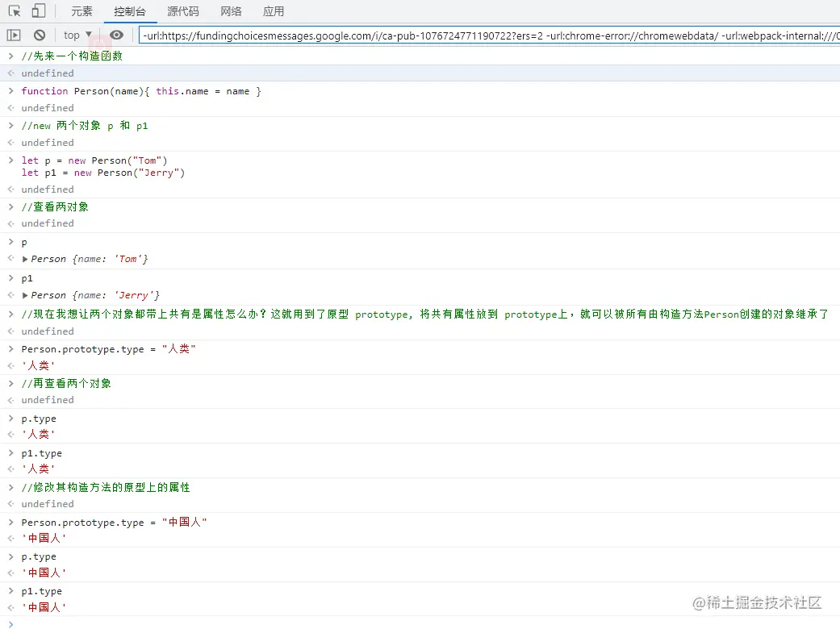Click the first p.type input returning '人类'
The width and height of the screenshot is (840, 629).
pos(39,419)
